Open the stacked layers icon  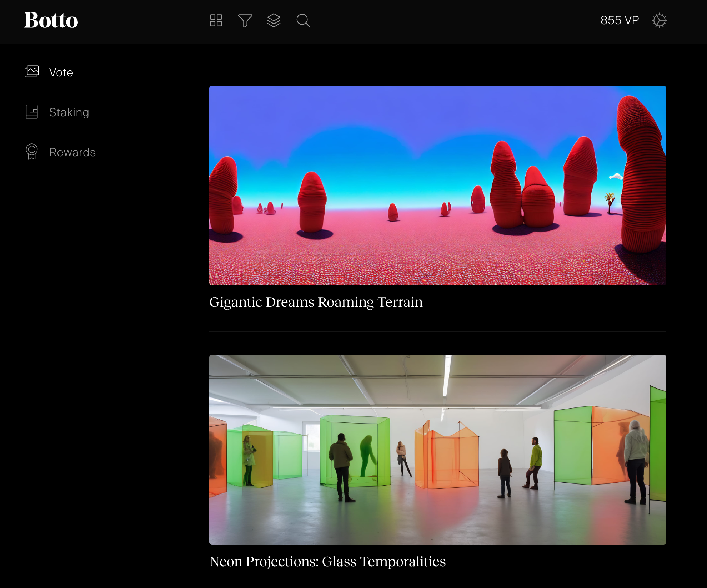click(274, 20)
